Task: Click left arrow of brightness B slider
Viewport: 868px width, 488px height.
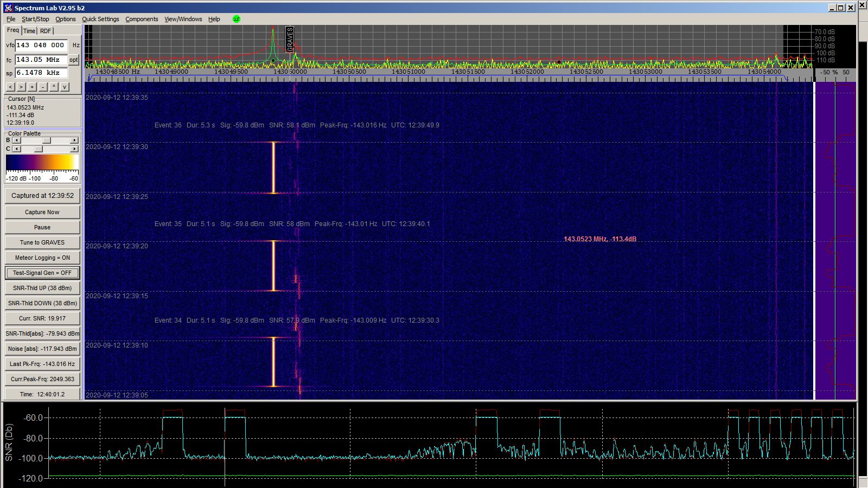Action: tap(16, 140)
